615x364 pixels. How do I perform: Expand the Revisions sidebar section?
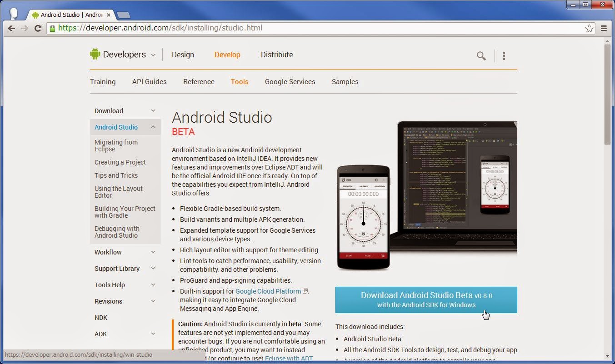pyautogui.click(x=153, y=301)
